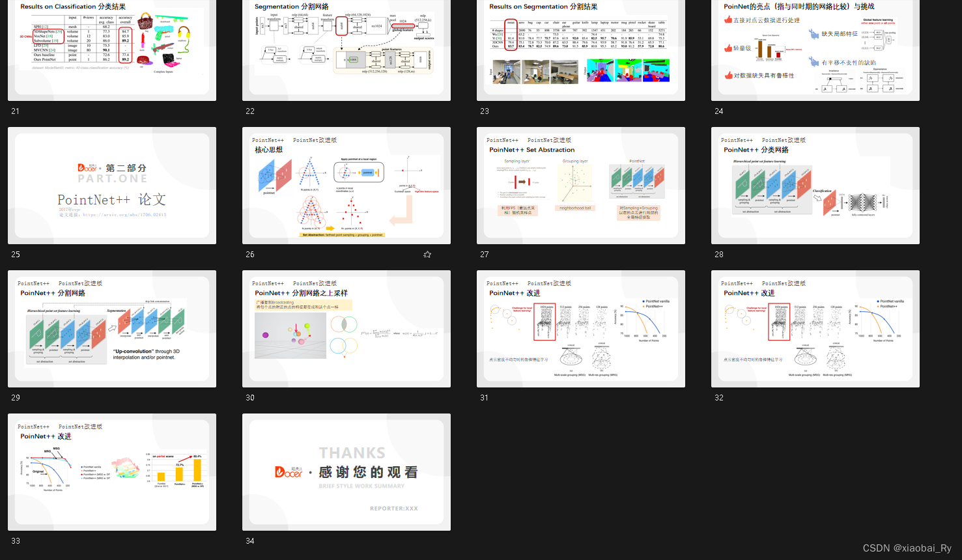962x560 pixels.
Task: Click slide number label 26
Action: [x=250, y=255]
